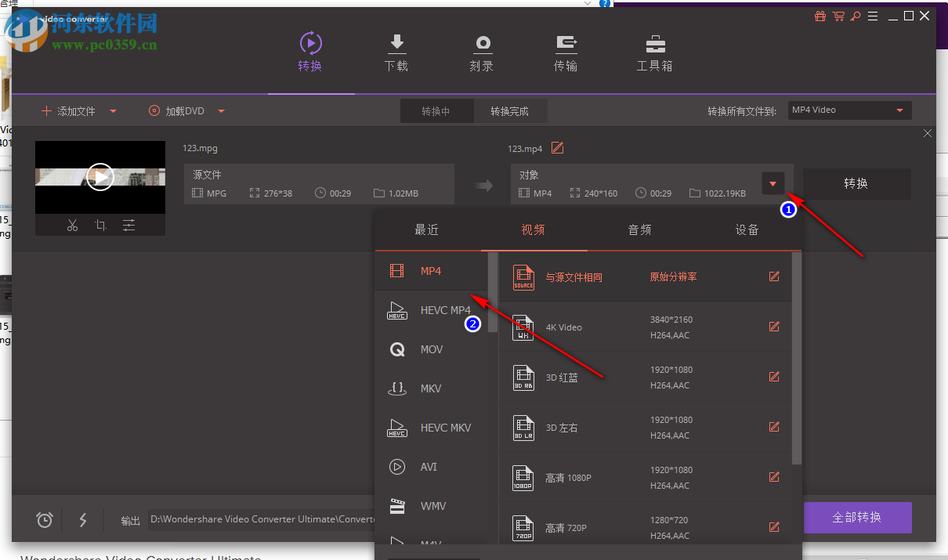Edit the output name with the pencil icon
948x560 pixels.
tap(558, 148)
